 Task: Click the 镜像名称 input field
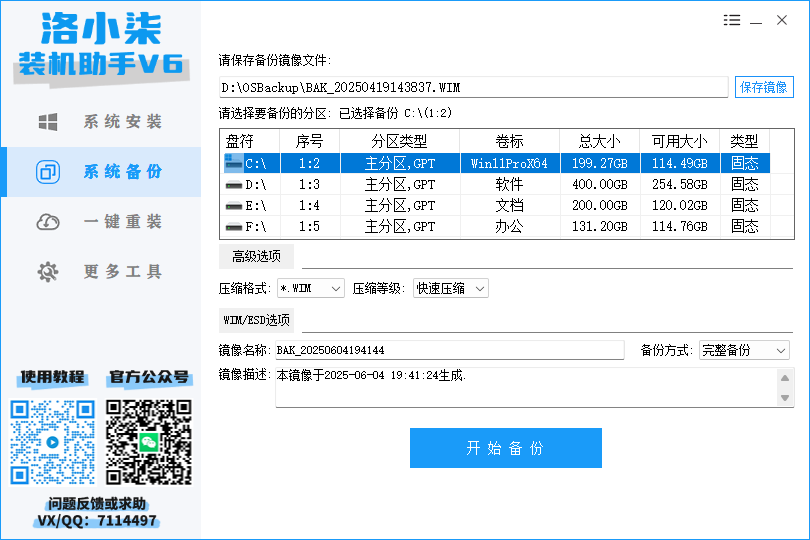tap(448, 350)
